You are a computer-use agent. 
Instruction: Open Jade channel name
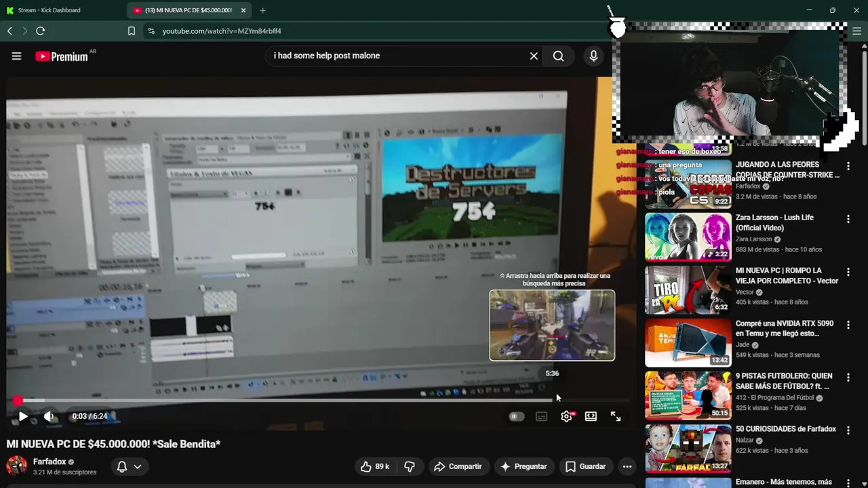pyautogui.click(x=743, y=345)
